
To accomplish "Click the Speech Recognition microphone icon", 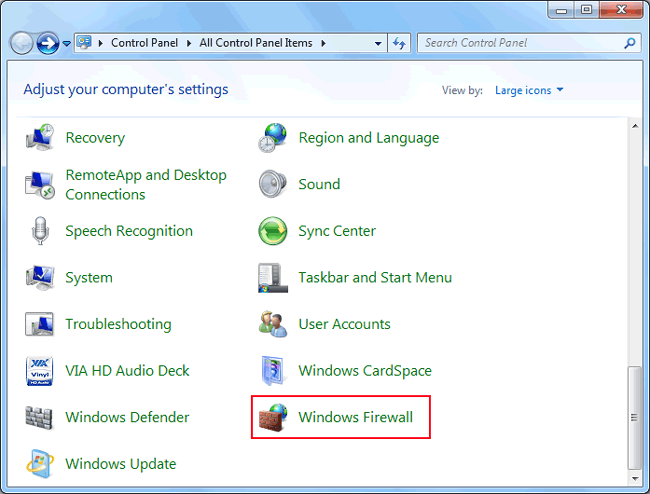I will click(40, 231).
